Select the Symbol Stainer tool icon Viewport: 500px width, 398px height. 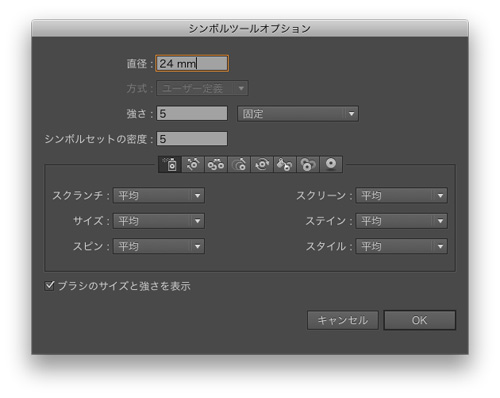click(x=285, y=164)
